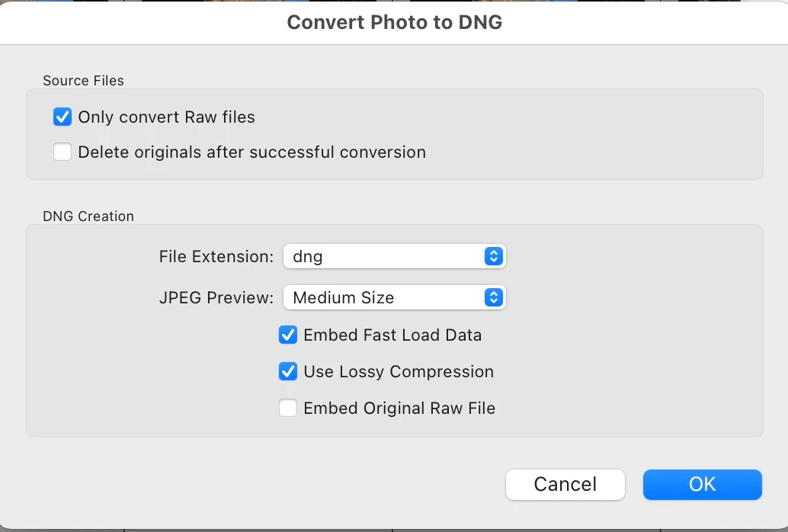Click the Embed Fast Load Data label text
Screen dimensions: 788x532
click(392, 335)
